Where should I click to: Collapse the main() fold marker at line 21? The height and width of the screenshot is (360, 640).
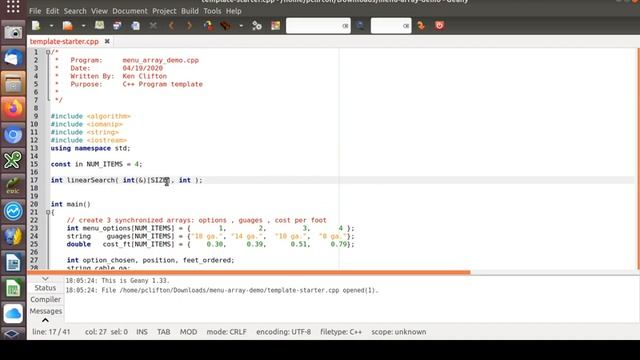pos(48,212)
